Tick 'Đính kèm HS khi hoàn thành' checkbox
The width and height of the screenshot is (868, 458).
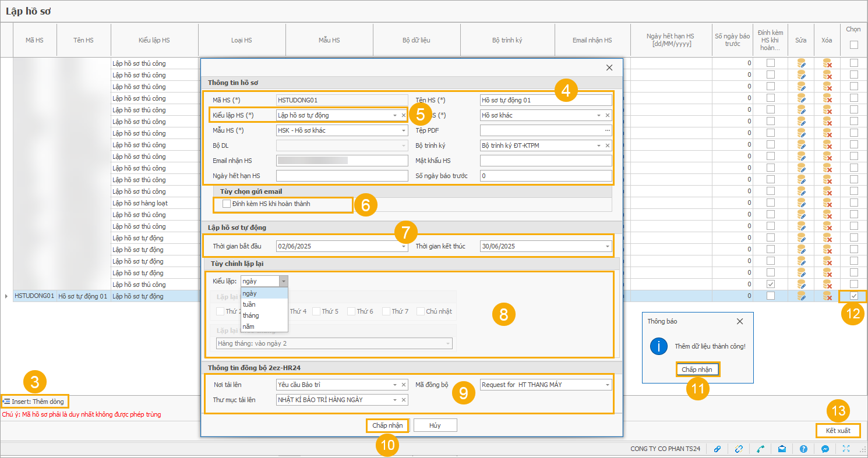pos(227,204)
